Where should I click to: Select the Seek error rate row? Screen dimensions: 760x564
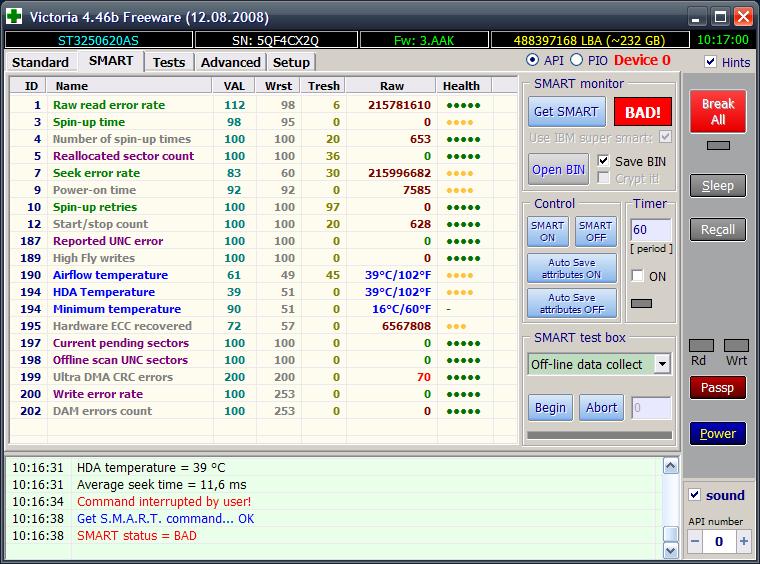(264, 172)
